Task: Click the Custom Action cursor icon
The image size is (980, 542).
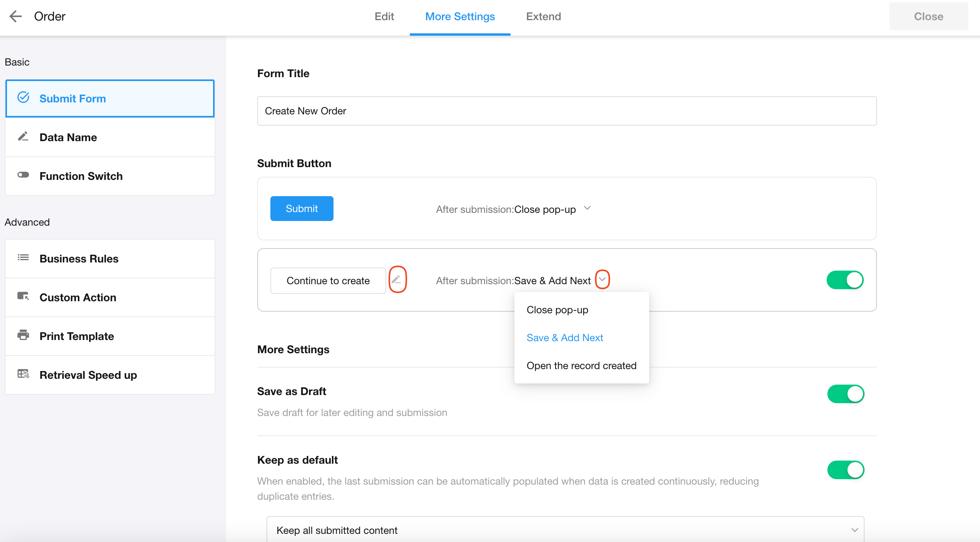Action: (x=23, y=297)
